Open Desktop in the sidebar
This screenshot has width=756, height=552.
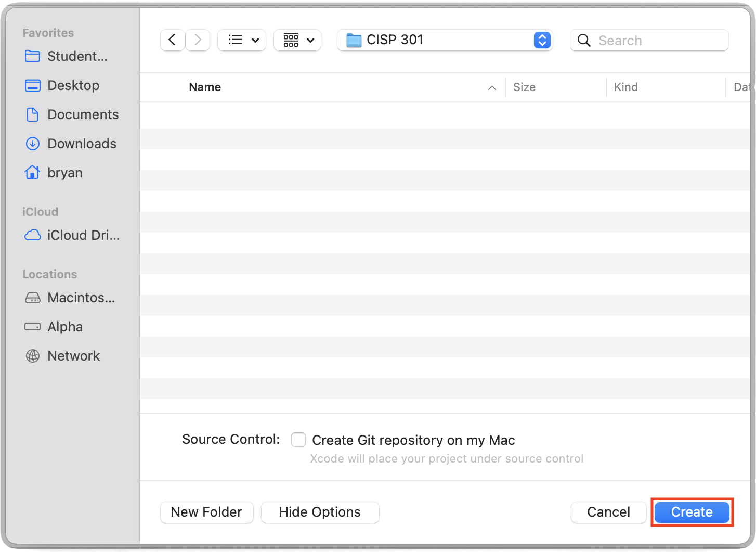(x=73, y=85)
